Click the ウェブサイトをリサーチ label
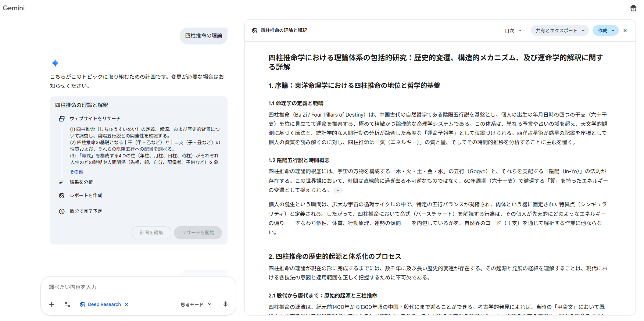Image resolution: width=644 pixels, height=321 pixels. point(95,119)
